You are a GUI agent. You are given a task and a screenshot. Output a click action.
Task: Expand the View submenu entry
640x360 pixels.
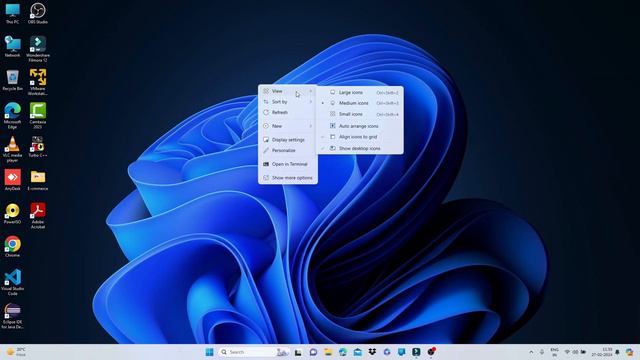point(288,91)
